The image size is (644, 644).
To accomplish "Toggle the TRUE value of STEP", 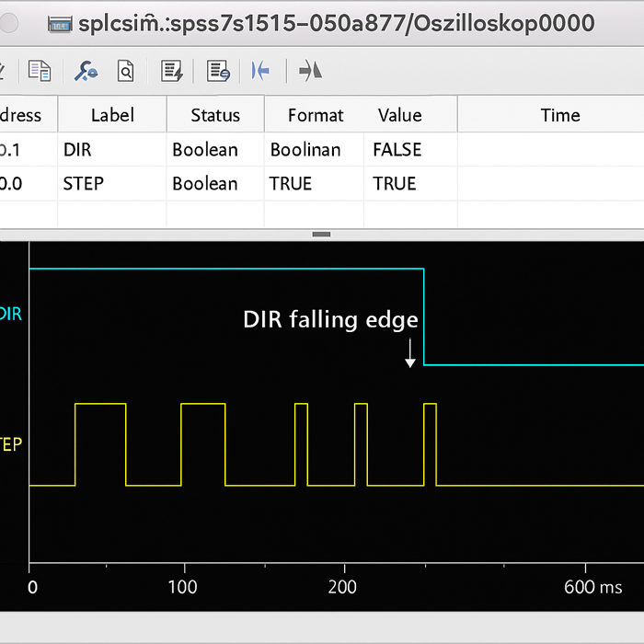I will [395, 184].
